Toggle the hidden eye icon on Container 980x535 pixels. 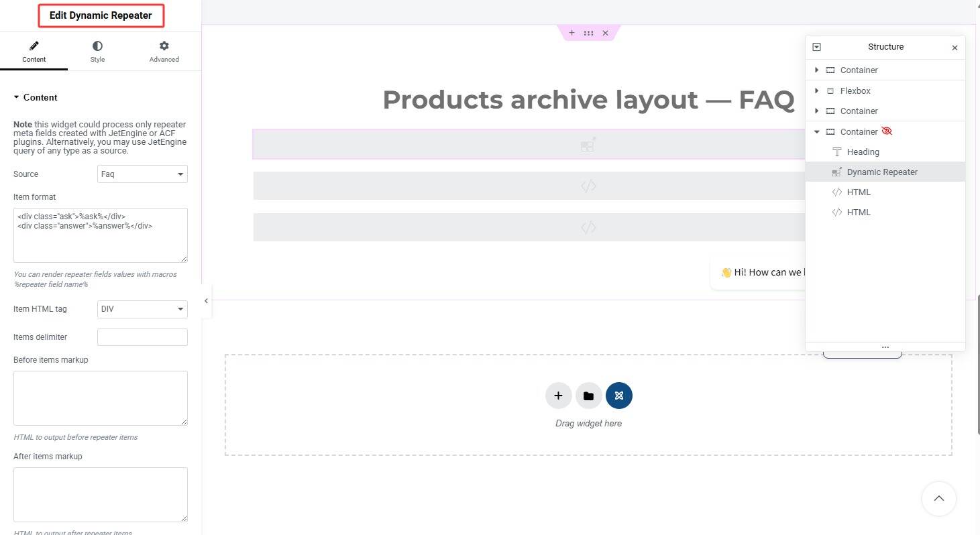[887, 131]
